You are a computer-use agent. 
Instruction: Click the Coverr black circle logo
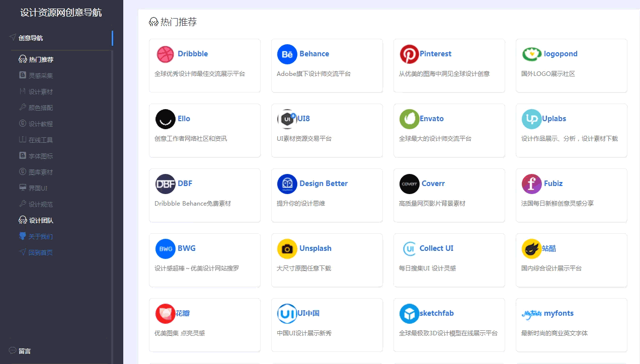(410, 184)
